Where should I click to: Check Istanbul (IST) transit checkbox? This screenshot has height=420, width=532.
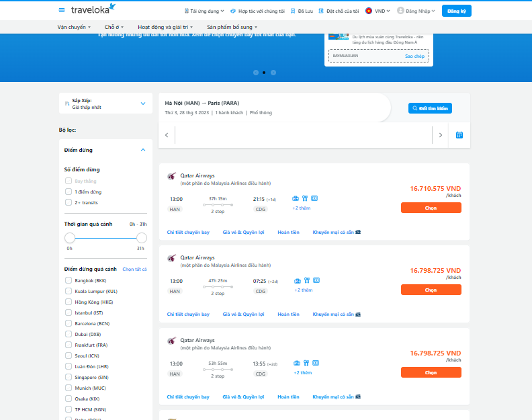pyautogui.click(x=69, y=312)
